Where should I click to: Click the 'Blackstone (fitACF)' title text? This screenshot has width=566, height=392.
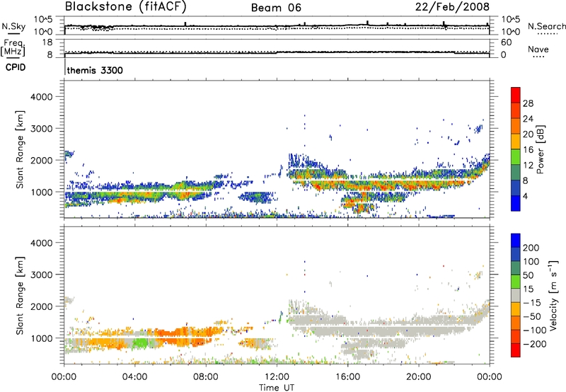tap(126, 6)
